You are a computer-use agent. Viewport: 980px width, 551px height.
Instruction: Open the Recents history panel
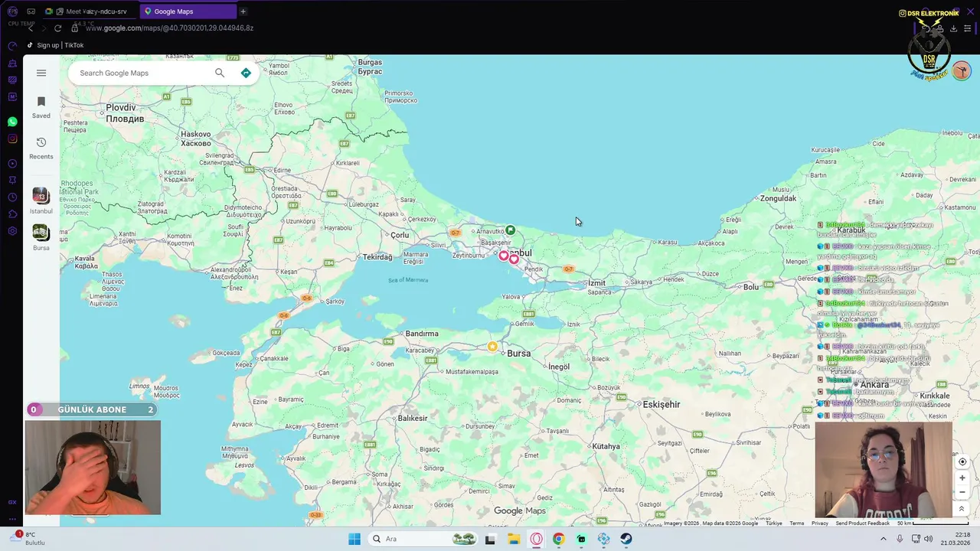click(x=41, y=148)
